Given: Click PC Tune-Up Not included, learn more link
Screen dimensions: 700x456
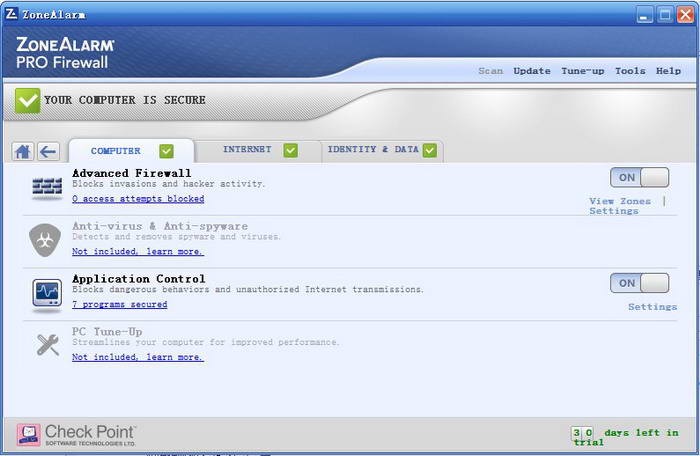Looking at the screenshot, I should [138, 357].
